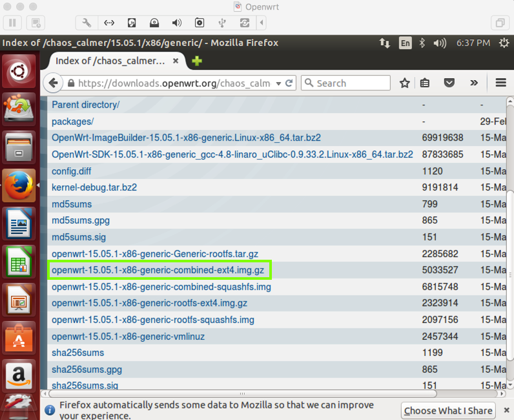Open the Amazon launcher icon
The height and width of the screenshot is (420, 514).
(19, 375)
